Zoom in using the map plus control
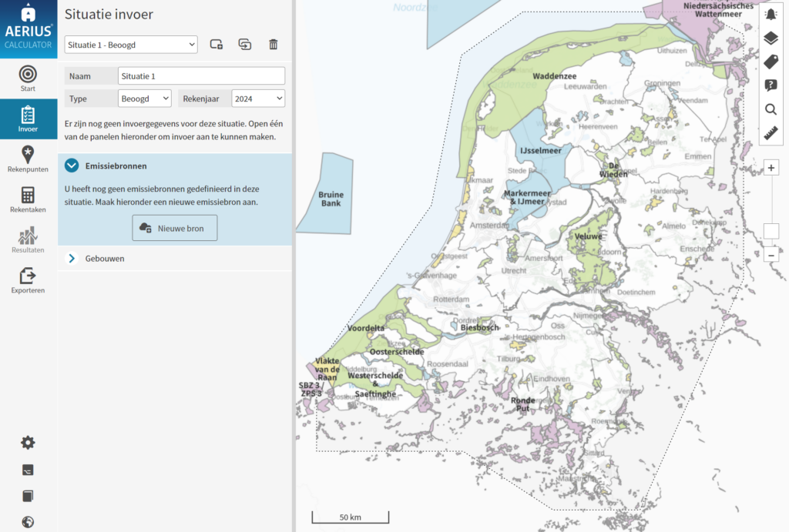 [771, 167]
